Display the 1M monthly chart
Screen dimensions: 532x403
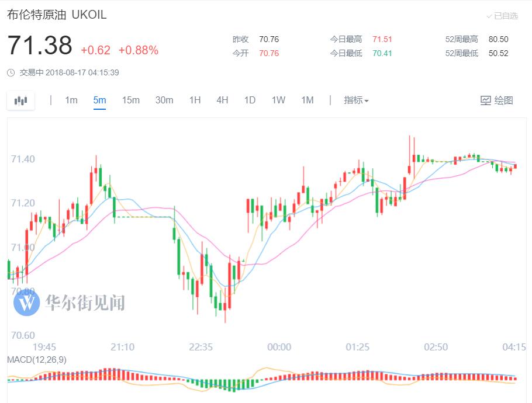pos(308,100)
